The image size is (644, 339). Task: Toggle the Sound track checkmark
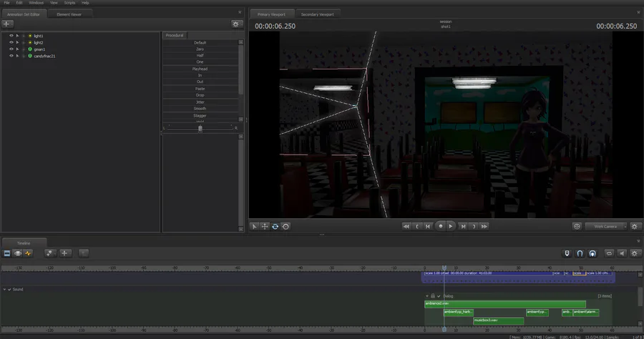tap(9, 290)
